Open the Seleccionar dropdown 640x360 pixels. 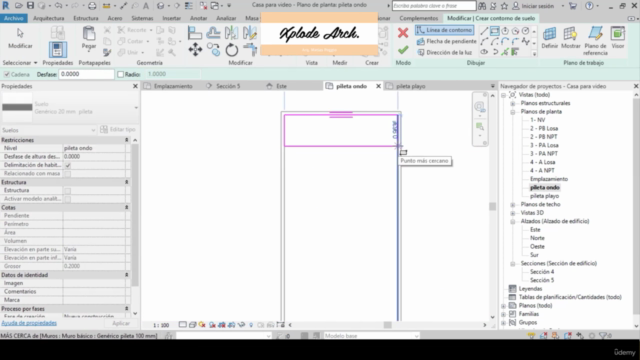pos(20,63)
